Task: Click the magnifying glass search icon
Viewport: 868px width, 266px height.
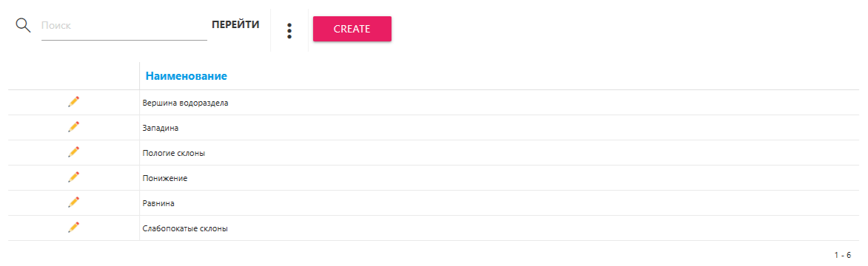Action: (23, 25)
